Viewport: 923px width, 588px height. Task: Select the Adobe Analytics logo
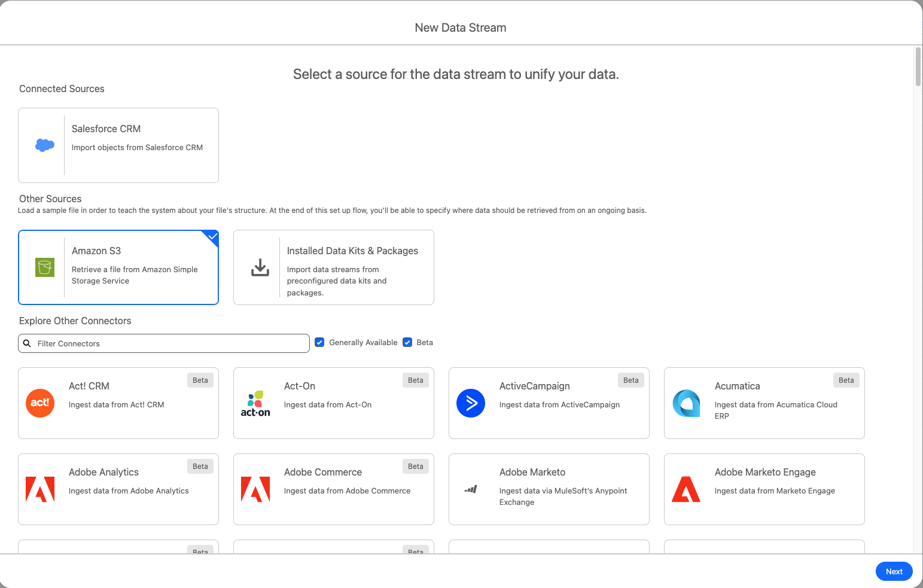(x=39, y=489)
